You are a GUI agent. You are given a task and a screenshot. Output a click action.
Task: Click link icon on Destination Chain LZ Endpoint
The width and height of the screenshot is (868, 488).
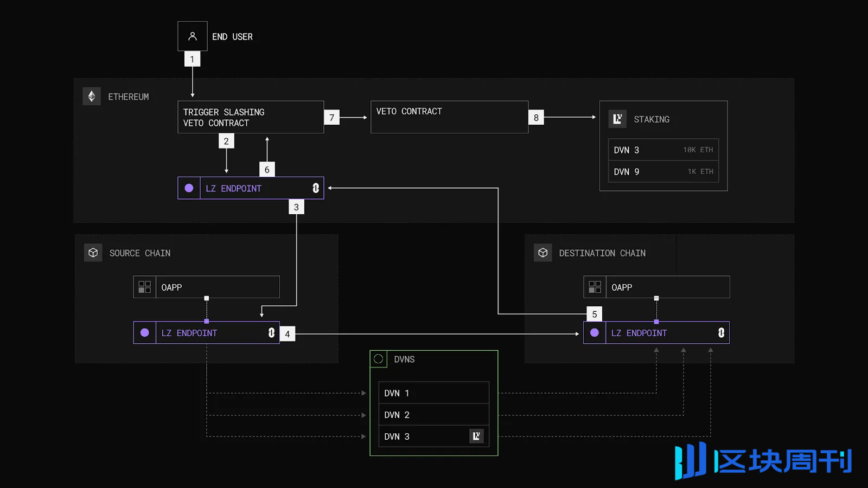click(x=721, y=333)
